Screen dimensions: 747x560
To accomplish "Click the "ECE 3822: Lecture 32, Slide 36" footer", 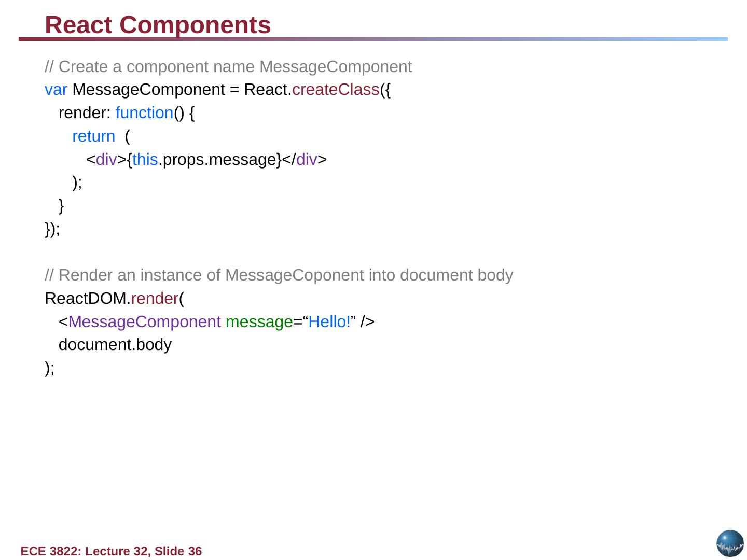I will (111, 551).
